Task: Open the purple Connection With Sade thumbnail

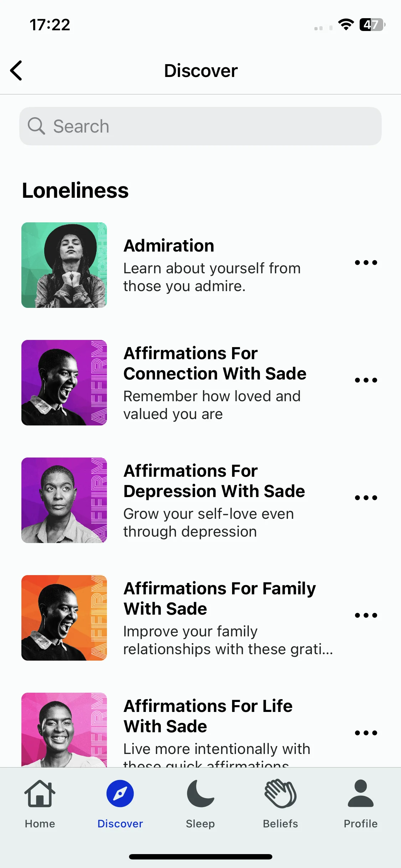Action: tap(64, 383)
